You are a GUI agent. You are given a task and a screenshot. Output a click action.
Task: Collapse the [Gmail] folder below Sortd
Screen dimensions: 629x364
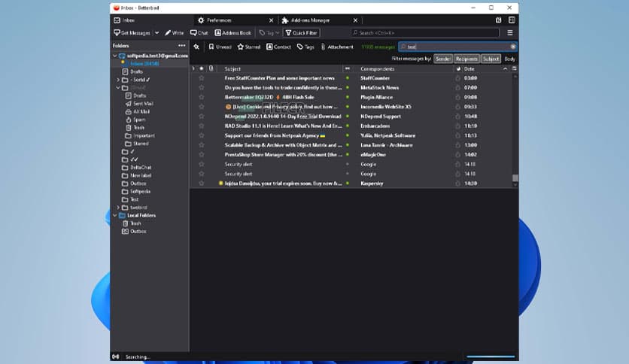(x=118, y=88)
